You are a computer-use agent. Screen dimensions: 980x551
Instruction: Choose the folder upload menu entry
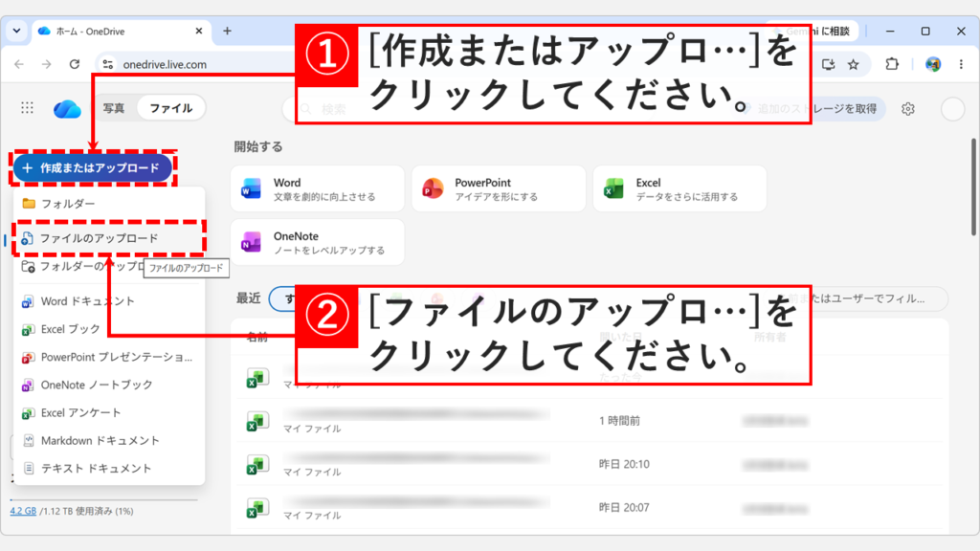81,266
